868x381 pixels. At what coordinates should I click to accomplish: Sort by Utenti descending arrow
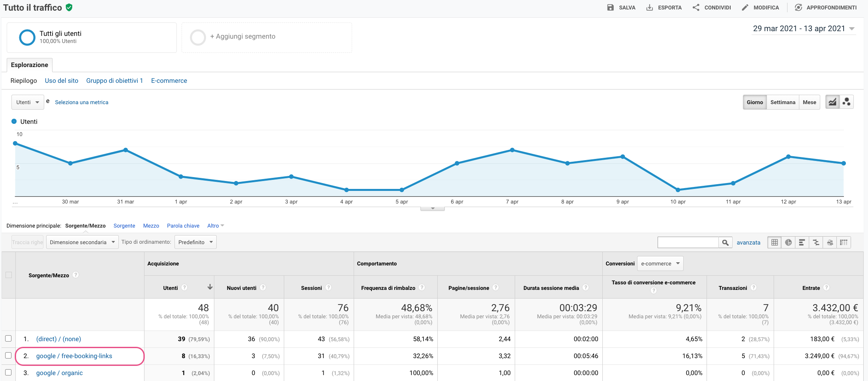coord(210,287)
